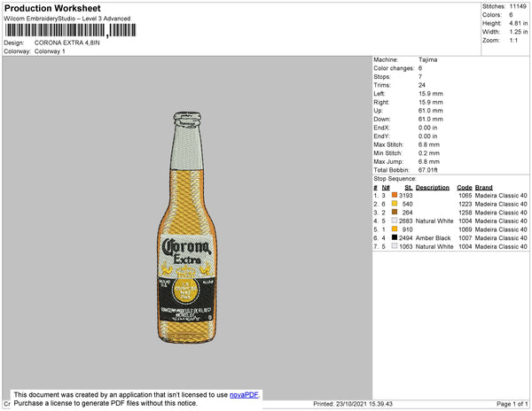
Task: Select the brown swatch with code 1258
Action: [395, 212]
